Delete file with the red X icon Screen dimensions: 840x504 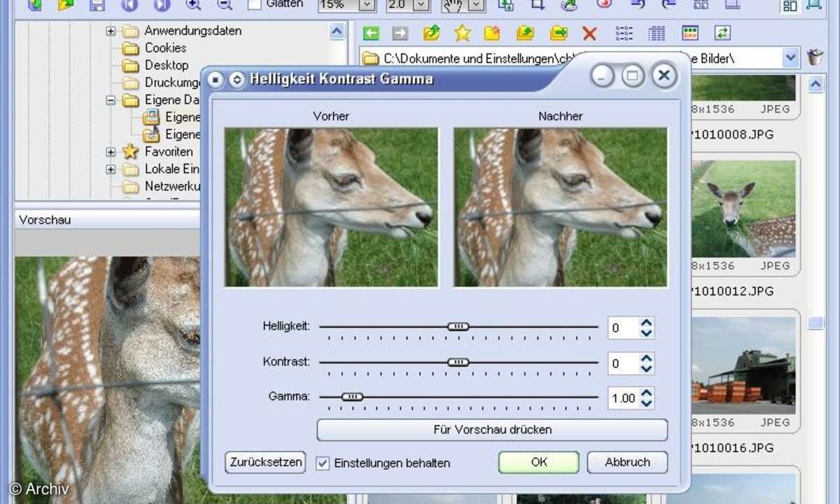click(x=589, y=33)
